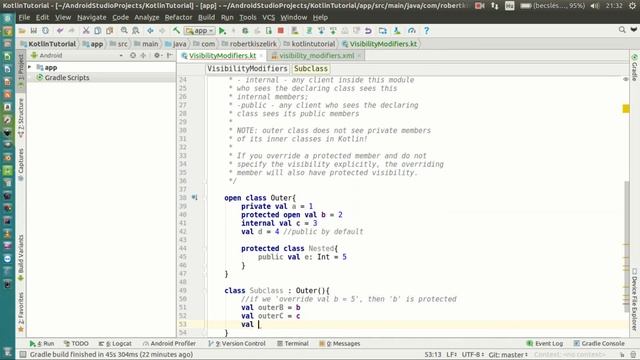Toggle the TODO tool window
The image size is (640, 360).
pyautogui.click(x=76, y=343)
